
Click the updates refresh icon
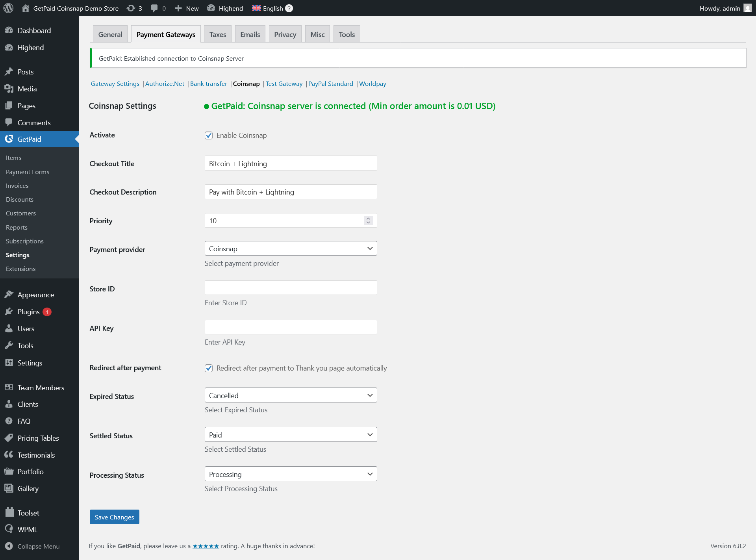pyautogui.click(x=131, y=8)
